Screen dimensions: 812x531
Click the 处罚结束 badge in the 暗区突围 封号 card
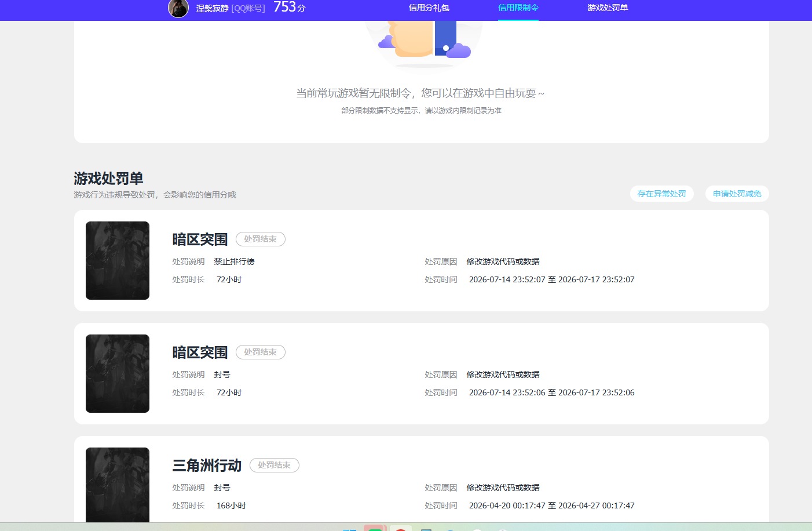click(261, 352)
